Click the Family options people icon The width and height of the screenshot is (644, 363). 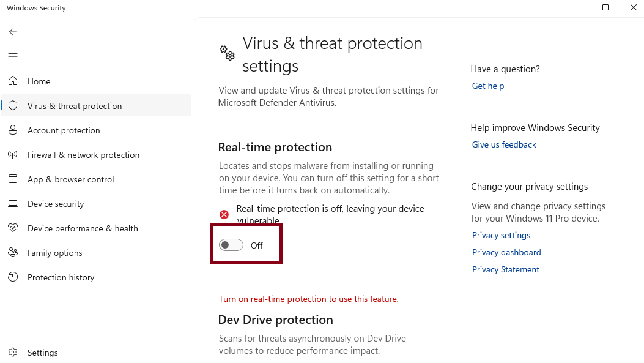tap(13, 253)
